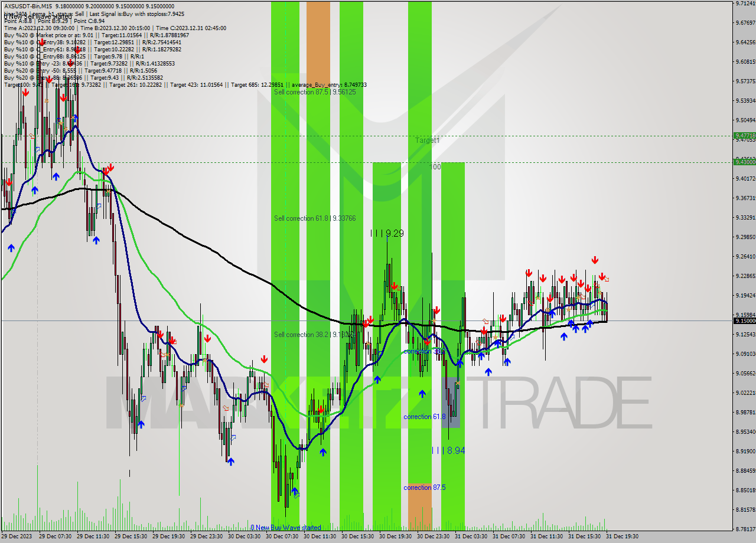Select the 'Sell correction 38.2' chart label
The width and height of the screenshot is (756, 543).
click(x=314, y=335)
